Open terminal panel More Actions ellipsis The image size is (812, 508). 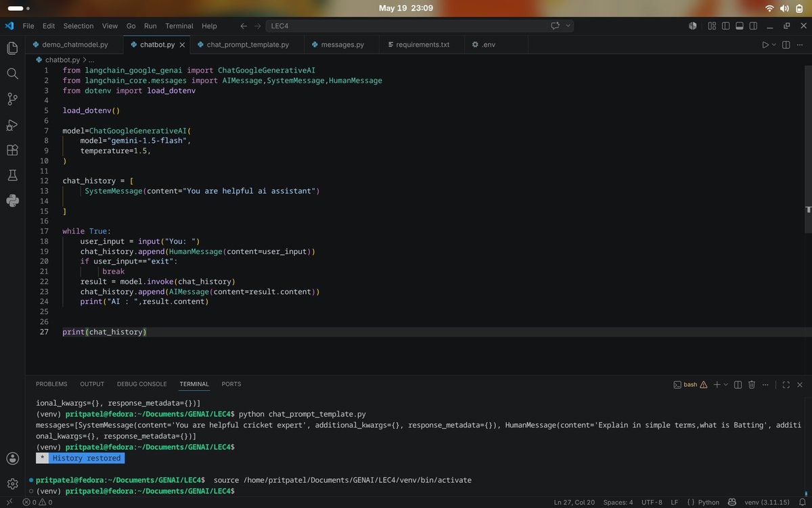click(x=765, y=384)
